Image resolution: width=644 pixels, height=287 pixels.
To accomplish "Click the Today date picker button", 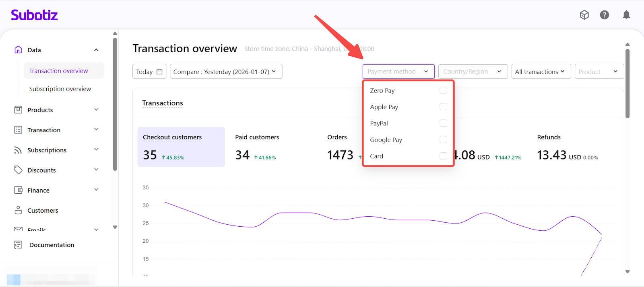I will tap(149, 72).
